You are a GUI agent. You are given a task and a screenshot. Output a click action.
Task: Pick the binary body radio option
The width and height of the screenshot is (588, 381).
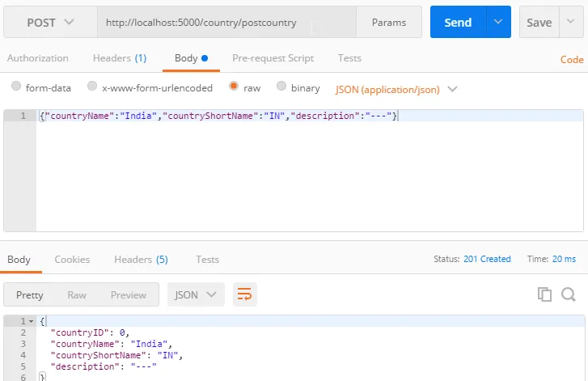[x=281, y=87]
